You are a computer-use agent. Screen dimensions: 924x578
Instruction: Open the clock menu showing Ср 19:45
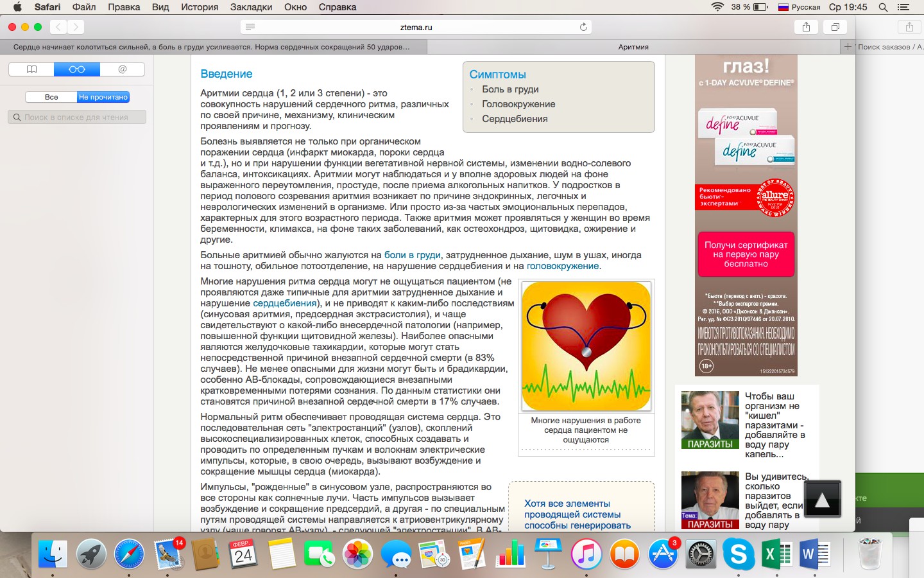[x=848, y=7]
